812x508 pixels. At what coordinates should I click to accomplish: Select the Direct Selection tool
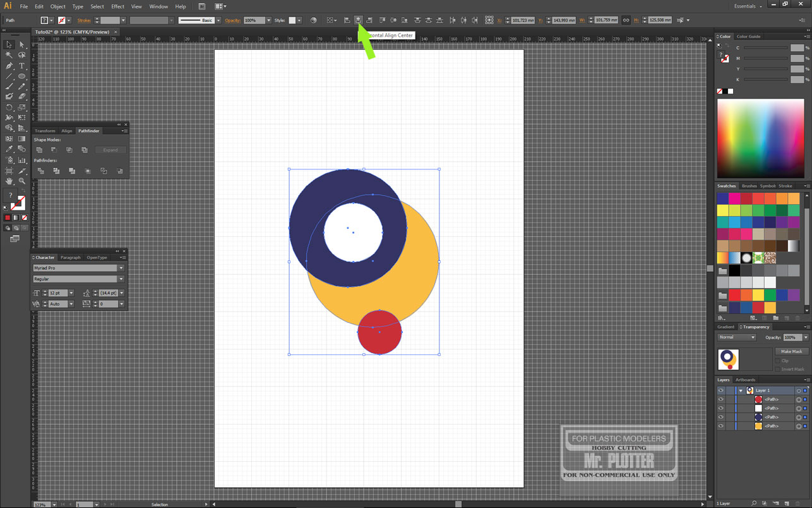(21, 45)
